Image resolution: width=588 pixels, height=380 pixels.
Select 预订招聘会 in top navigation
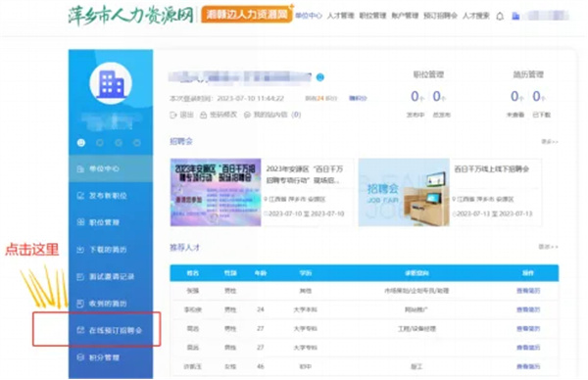[440, 16]
